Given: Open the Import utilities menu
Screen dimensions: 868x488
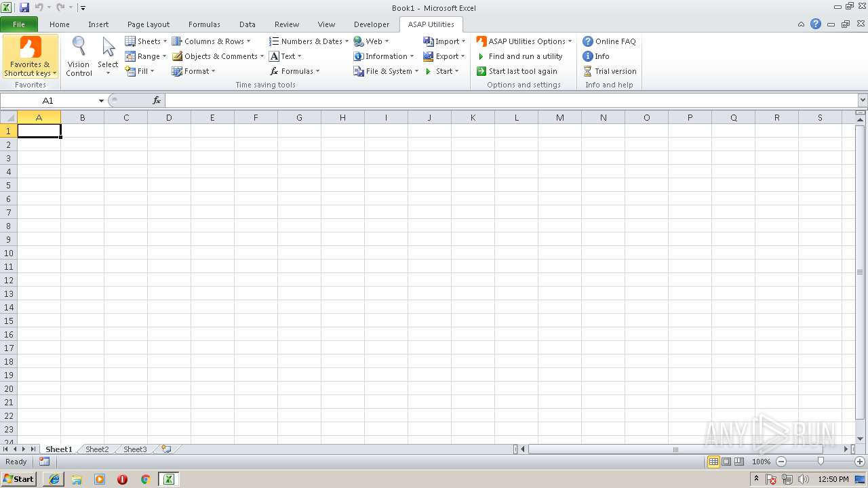Looking at the screenshot, I should pyautogui.click(x=444, y=41).
